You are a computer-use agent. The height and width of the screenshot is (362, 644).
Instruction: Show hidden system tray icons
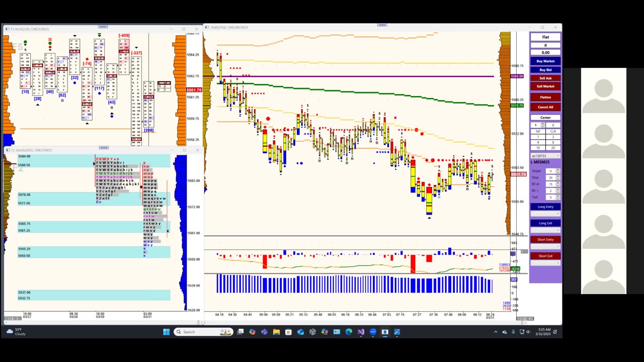496,332
